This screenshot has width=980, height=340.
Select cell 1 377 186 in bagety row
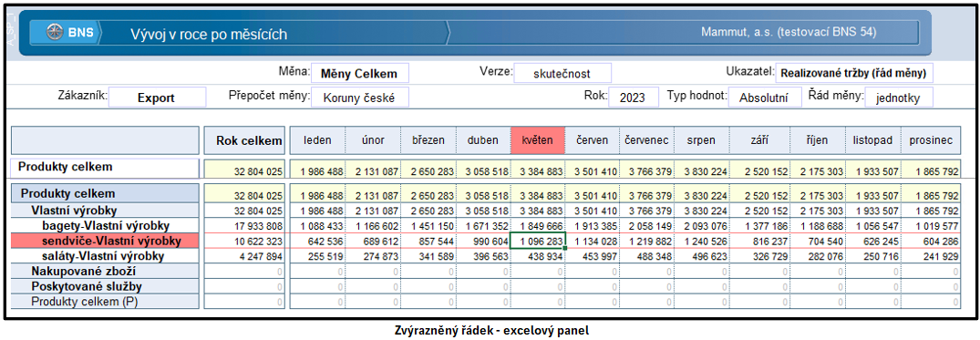click(x=760, y=225)
